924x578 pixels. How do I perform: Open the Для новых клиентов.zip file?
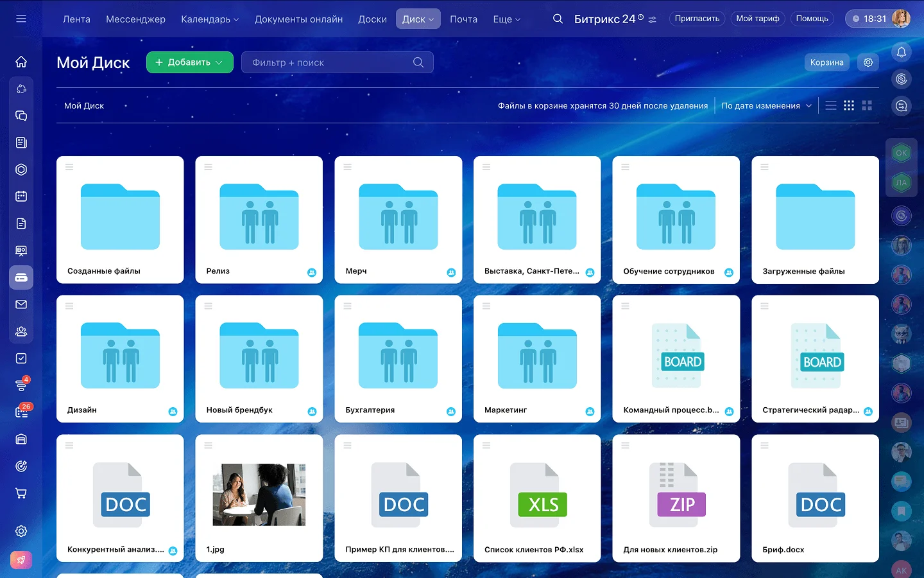coord(676,498)
